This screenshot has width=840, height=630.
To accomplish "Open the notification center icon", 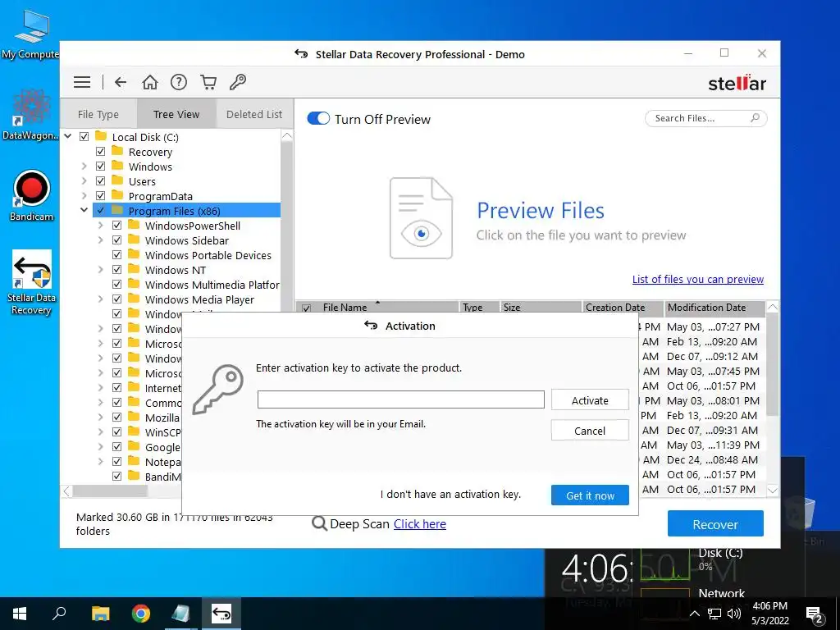I will pos(815,614).
